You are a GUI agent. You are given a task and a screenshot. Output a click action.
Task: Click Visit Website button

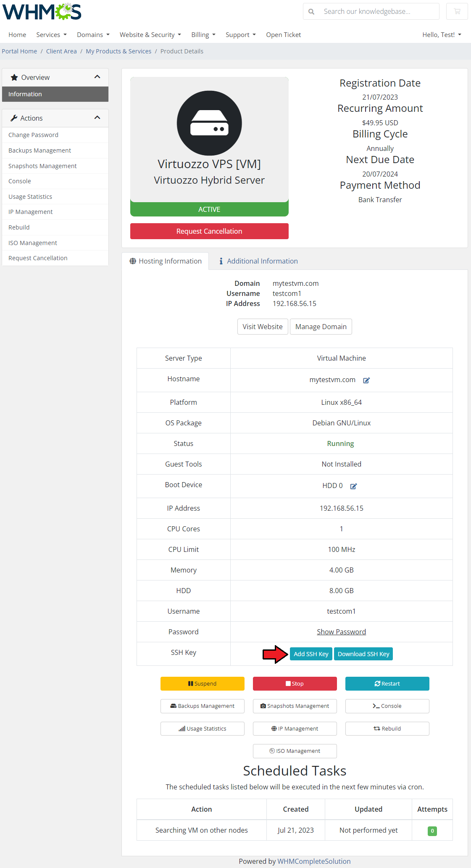[263, 327]
